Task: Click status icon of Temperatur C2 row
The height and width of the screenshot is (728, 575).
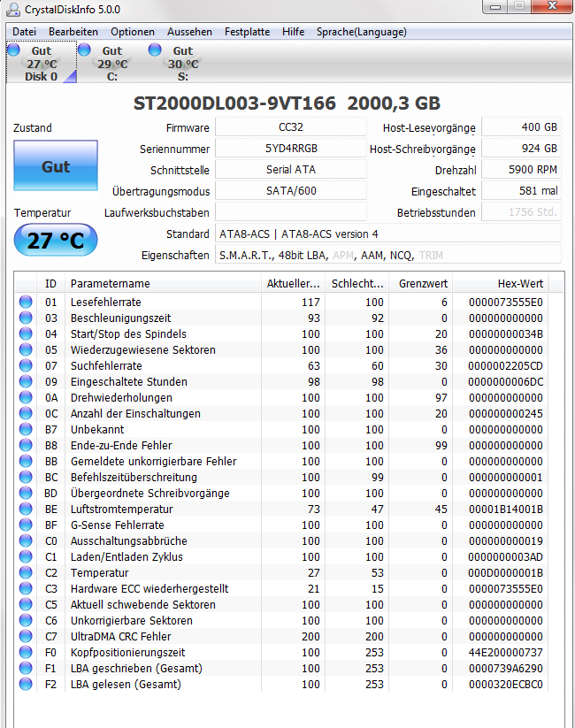Action: click(26, 572)
